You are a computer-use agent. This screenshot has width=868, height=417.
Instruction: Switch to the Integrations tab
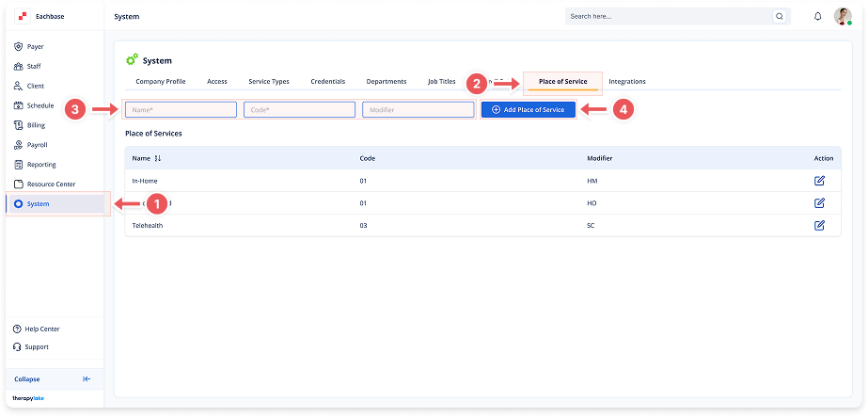(x=627, y=82)
